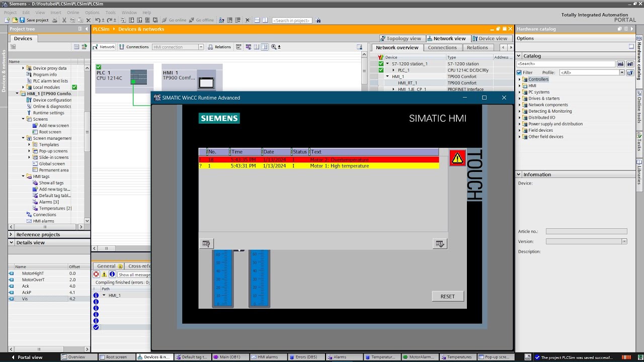Open the Version dropdown in Information panel
This screenshot has height=362, width=644.
tap(624, 241)
